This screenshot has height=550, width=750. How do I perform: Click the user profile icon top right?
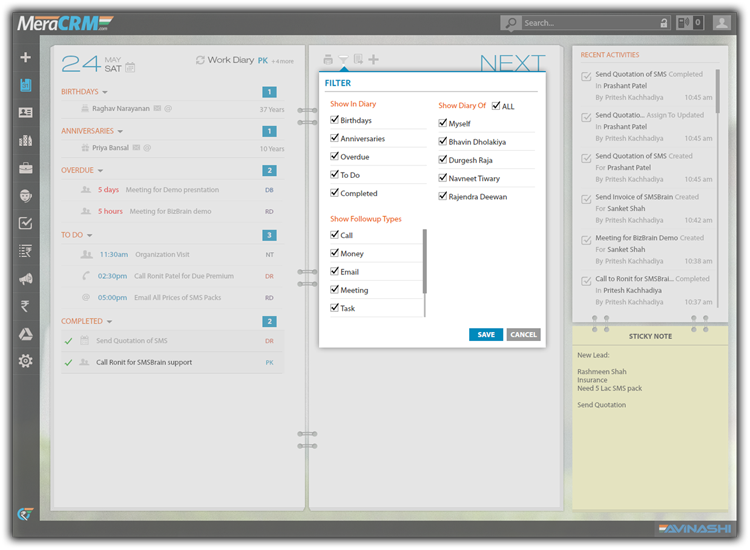coord(721,22)
